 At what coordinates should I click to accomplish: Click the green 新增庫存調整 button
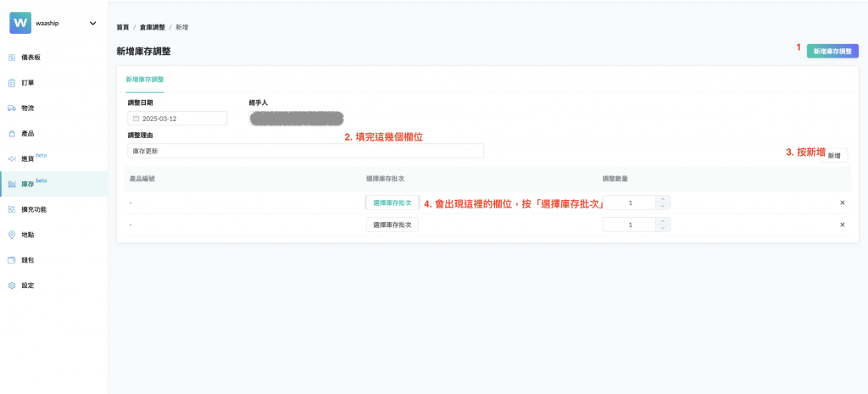832,51
